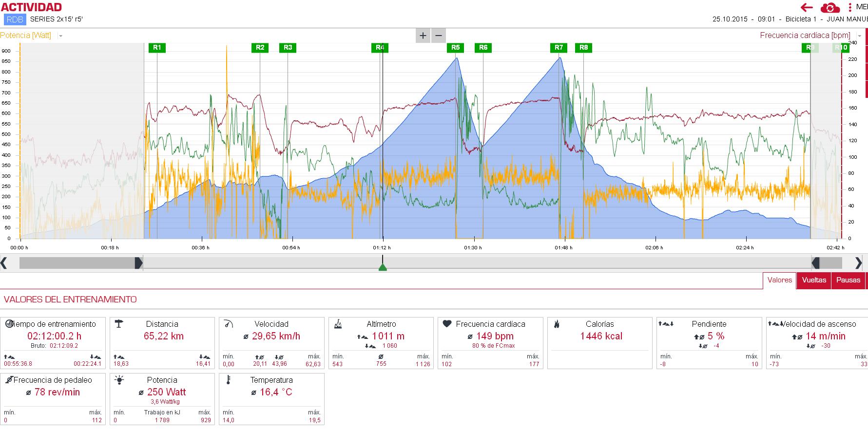Click the light bulb icon in Potencia card
868x430 pixels.
[119, 380]
